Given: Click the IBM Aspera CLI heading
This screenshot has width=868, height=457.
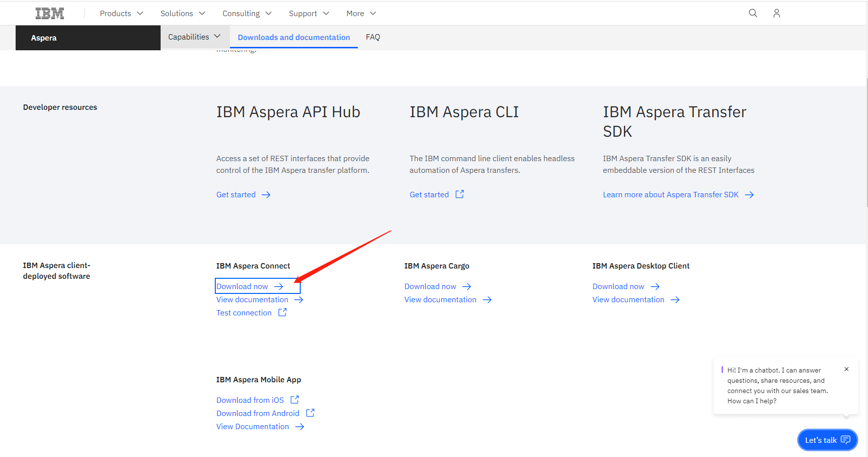Looking at the screenshot, I should point(464,112).
